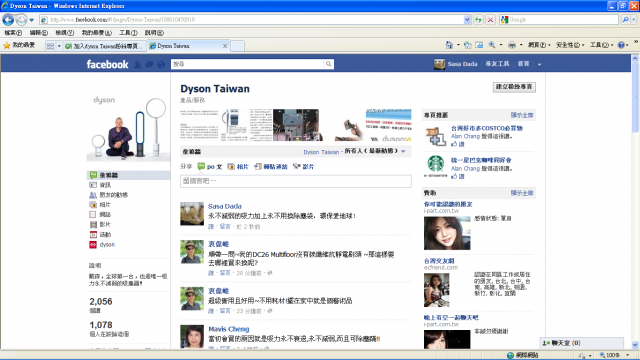The image size is (640, 360).
Task: Click the create page button at top right
Action: click(514, 87)
